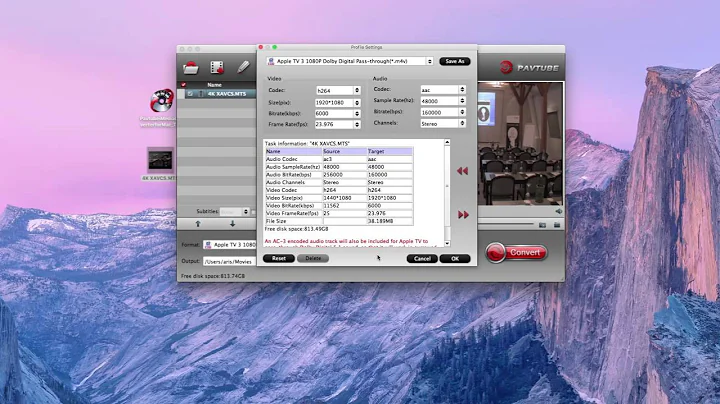The height and width of the screenshot is (404, 720).
Task: Move item up with up arrow
Action: click(x=198, y=224)
